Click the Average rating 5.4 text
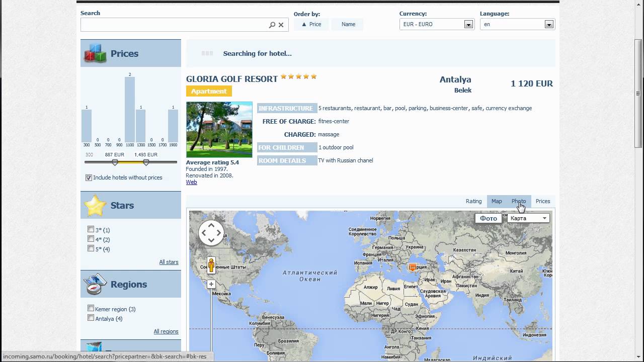The height and width of the screenshot is (362, 644). click(x=212, y=162)
